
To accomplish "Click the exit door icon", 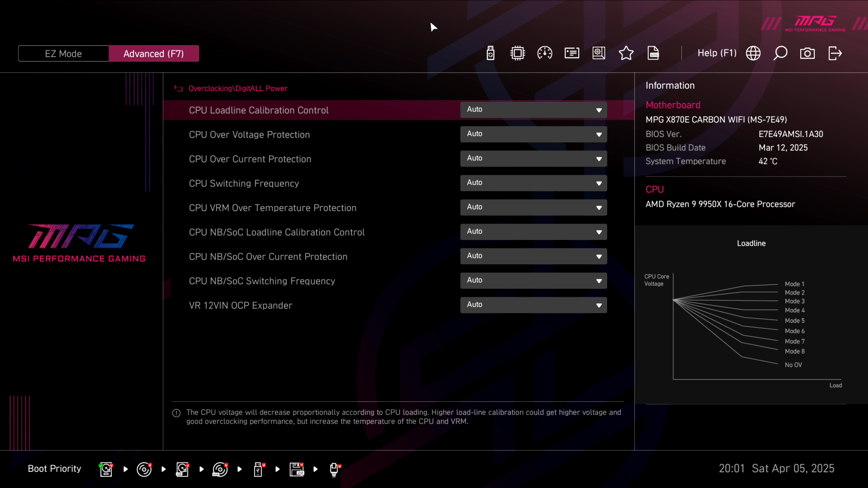I will (x=835, y=53).
